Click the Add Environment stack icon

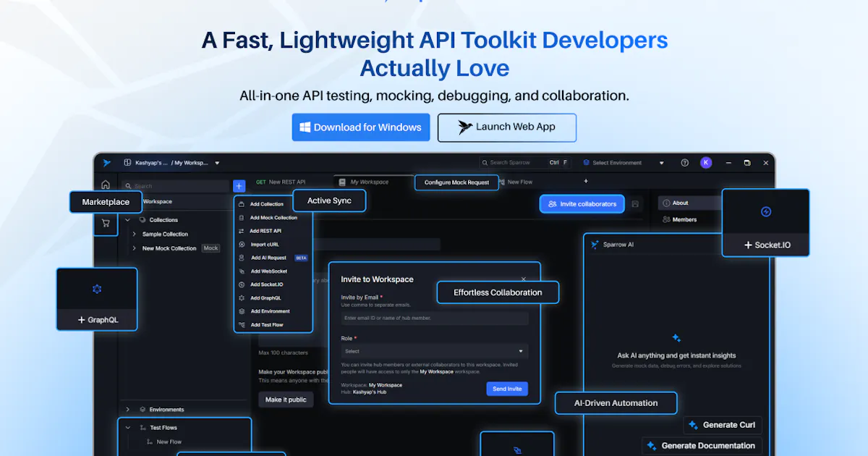242,311
